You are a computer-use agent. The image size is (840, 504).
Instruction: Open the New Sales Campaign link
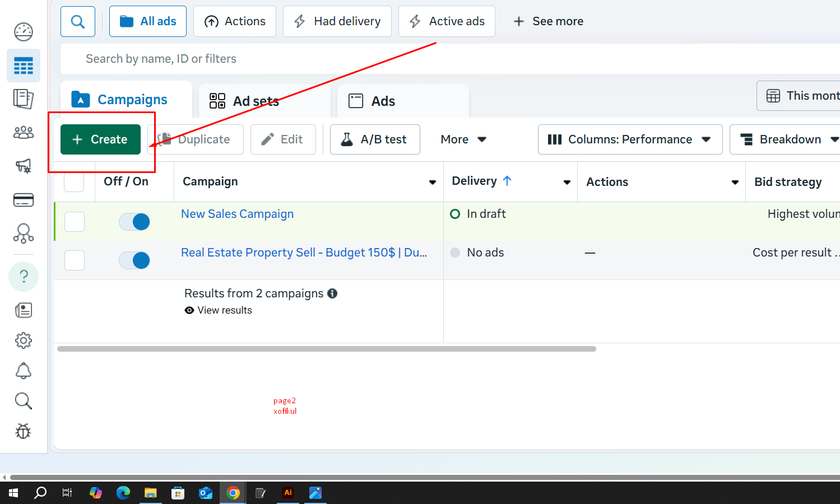(x=237, y=214)
